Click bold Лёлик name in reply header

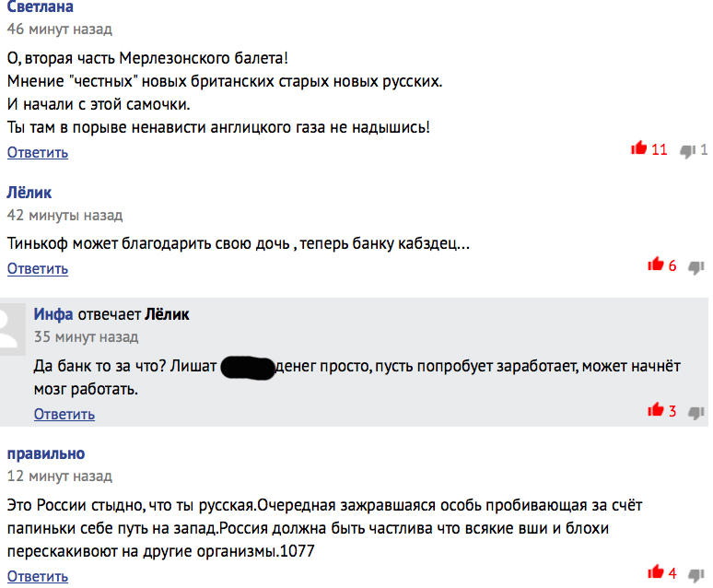(167, 314)
